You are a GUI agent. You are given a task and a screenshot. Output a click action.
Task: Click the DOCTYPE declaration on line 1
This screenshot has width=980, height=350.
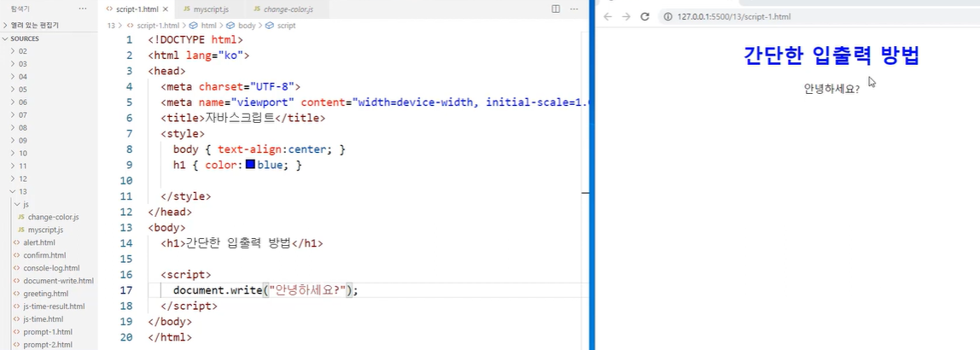click(x=195, y=40)
